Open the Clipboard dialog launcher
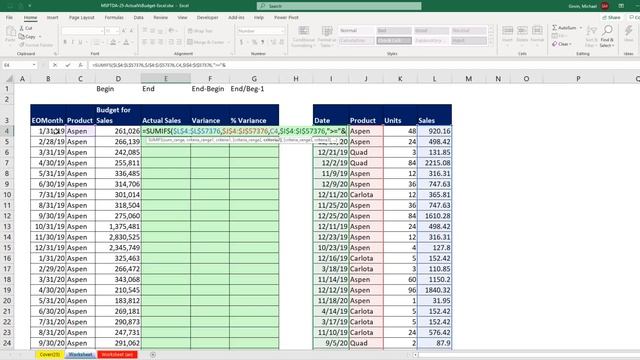The image size is (640, 360). (x=56, y=53)
